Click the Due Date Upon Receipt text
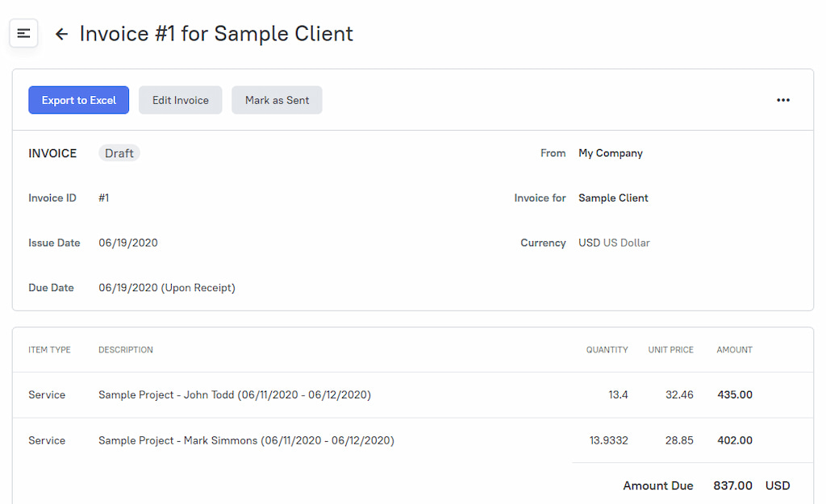 point(166,287)
